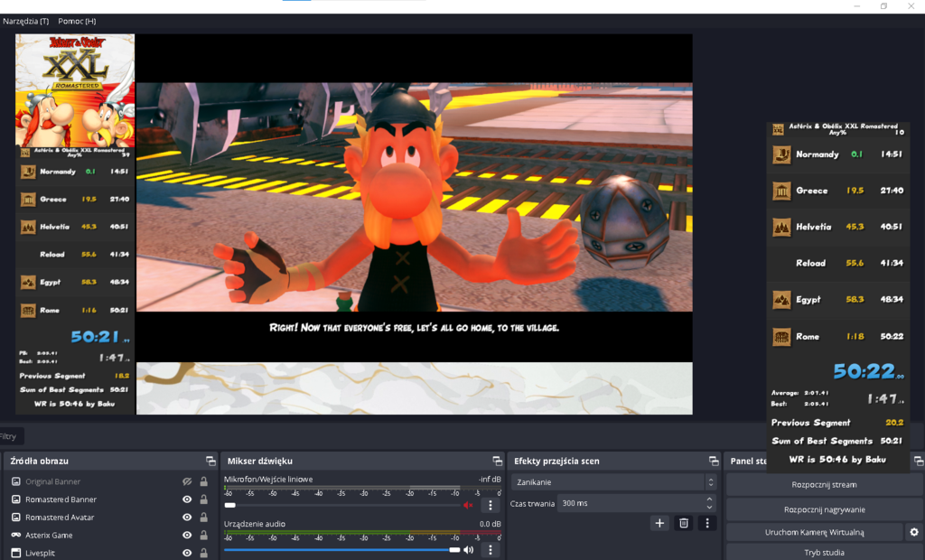The width and height of the screenshot is (925, 560).
Task: Click the Źródła obrazu panel title
Action: (39, 461)
